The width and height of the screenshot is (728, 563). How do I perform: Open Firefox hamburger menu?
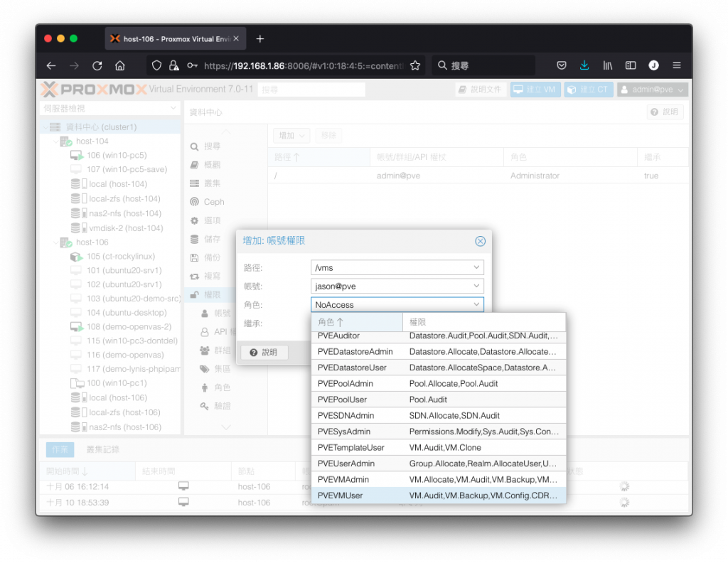(677, 65)
